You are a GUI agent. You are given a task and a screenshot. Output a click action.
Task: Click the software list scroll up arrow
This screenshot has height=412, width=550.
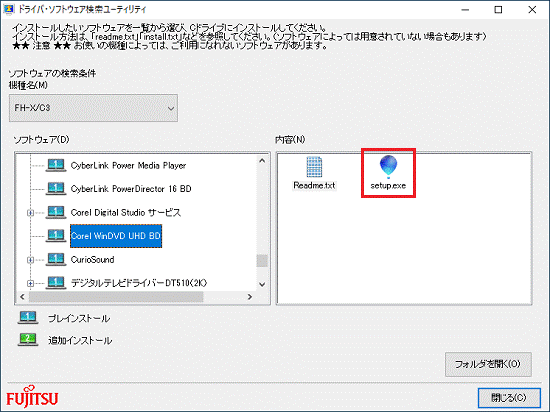(262, 161)
